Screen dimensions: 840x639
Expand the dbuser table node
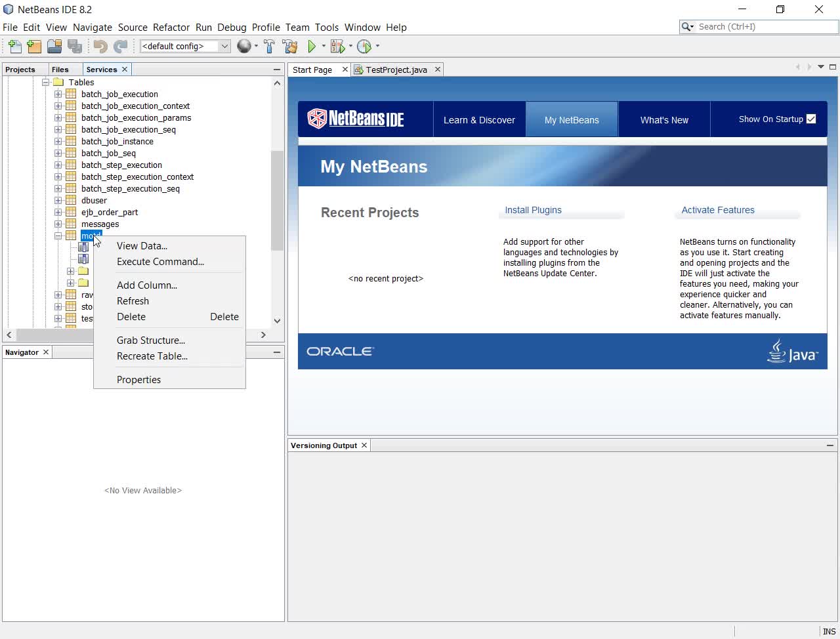click(x=58, y=200)
